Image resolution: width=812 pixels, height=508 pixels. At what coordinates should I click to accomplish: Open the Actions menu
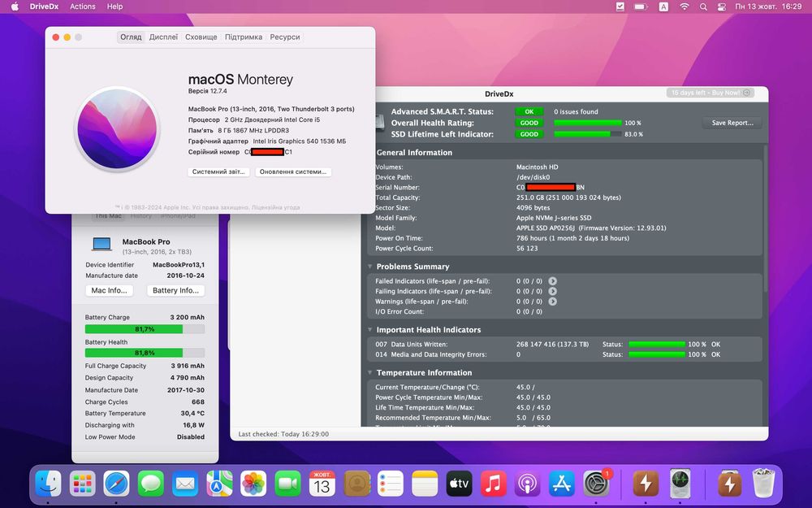point(83,7)
